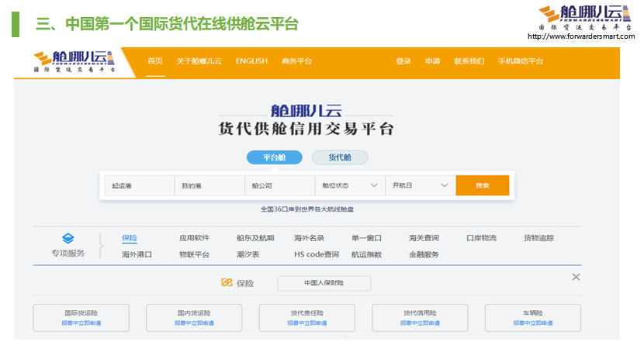Image resolution: width=644 pixels, height=352 pixels.
Task: Click the 起运港 input field
Action: point(139,185)
